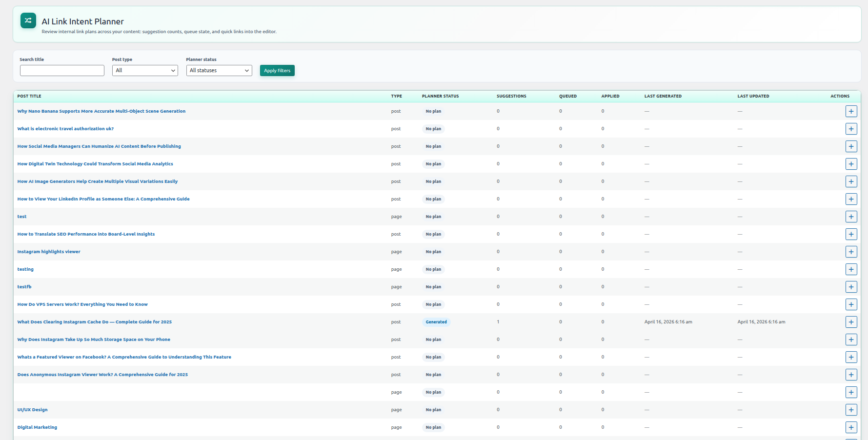Screen dimensions: 868x440
Task: Click plus icon for Instagram highlights viewer row
Action: [x=851, y=252]
